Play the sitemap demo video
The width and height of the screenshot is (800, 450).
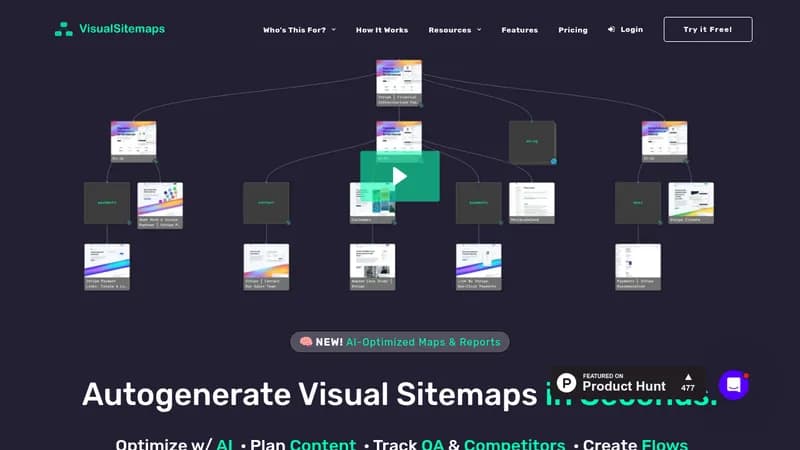(400, 176)
